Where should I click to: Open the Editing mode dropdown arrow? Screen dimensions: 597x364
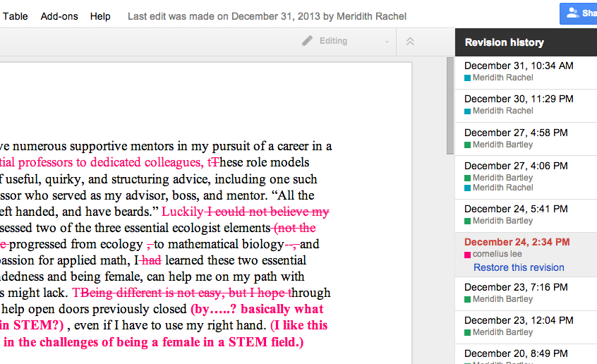(387, 42)
